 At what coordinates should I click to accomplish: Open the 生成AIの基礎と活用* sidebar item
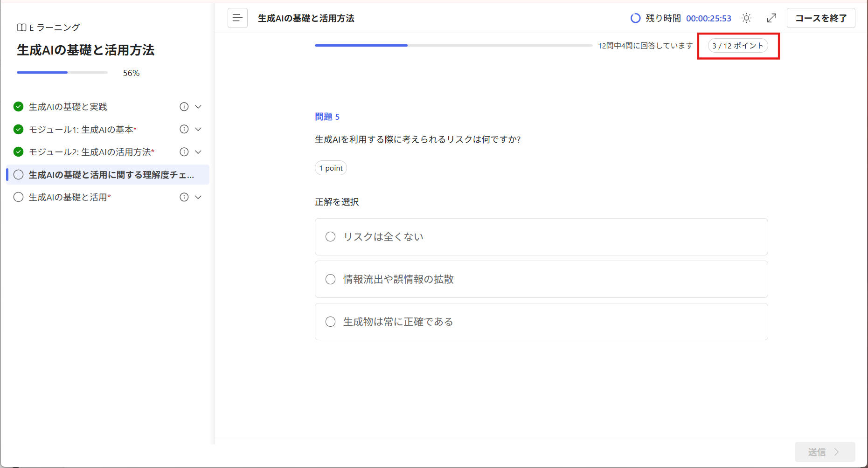pos(70,197)
